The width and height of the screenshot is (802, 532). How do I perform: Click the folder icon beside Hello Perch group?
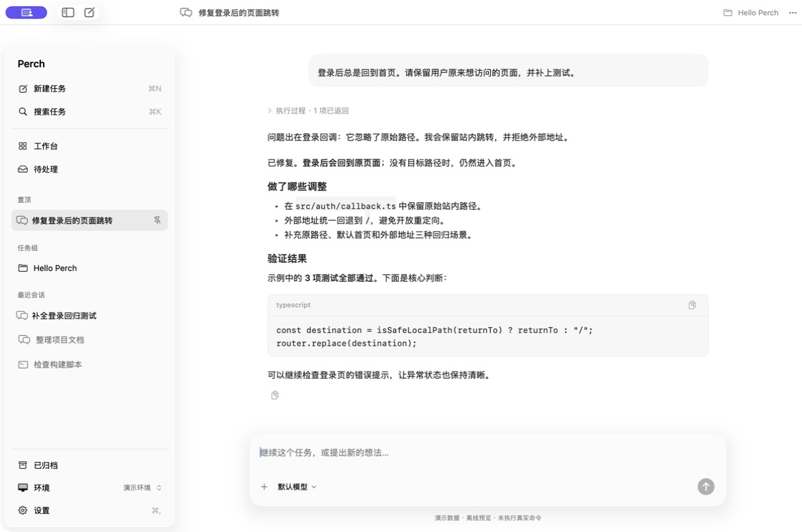tap(23, 268)
